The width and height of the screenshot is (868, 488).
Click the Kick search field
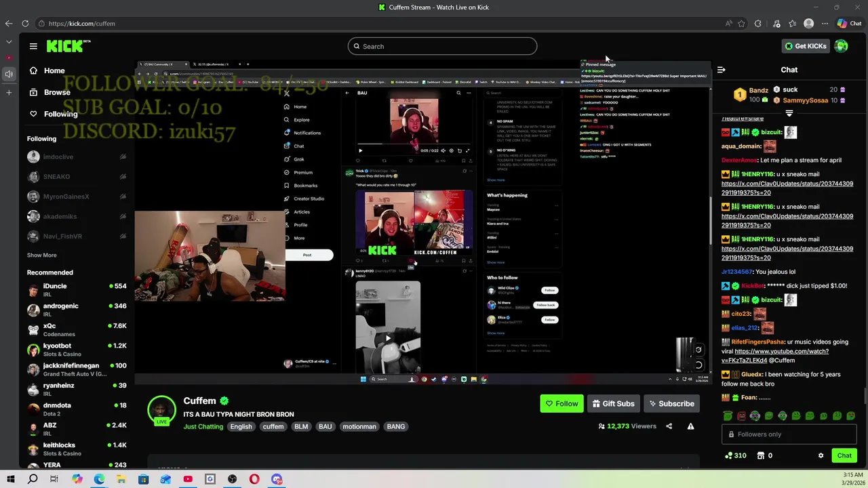(x=442, y=46)
